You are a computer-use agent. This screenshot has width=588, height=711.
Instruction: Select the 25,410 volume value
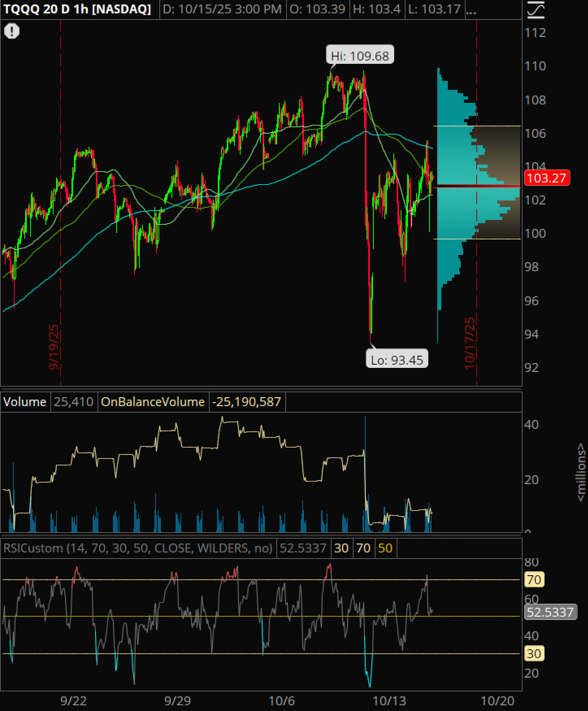coord(74,402)
